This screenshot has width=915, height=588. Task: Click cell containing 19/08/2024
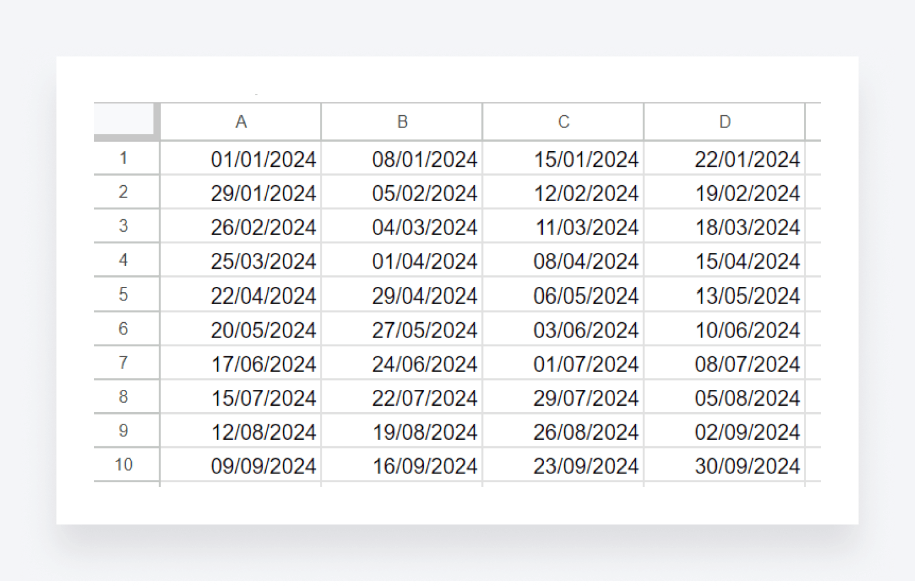tap(402, 430)
